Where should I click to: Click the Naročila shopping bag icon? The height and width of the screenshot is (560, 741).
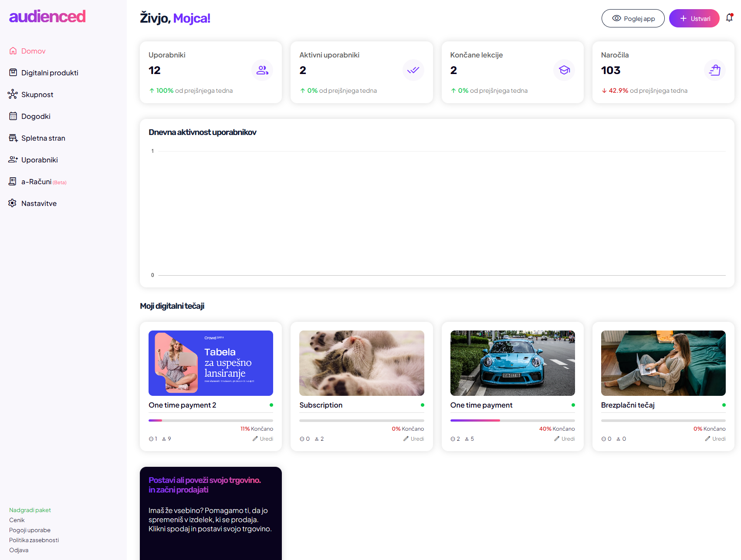point(715,70)
